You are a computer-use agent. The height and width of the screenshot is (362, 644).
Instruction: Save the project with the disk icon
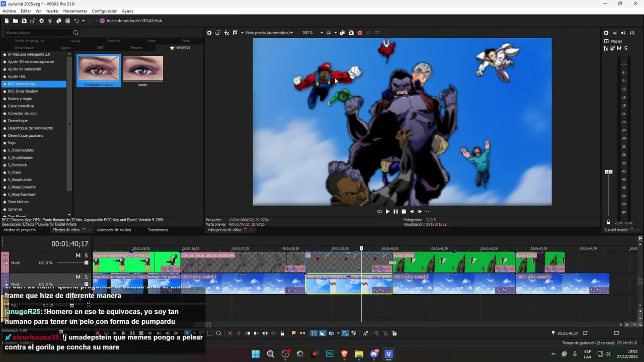pos(24,21)
